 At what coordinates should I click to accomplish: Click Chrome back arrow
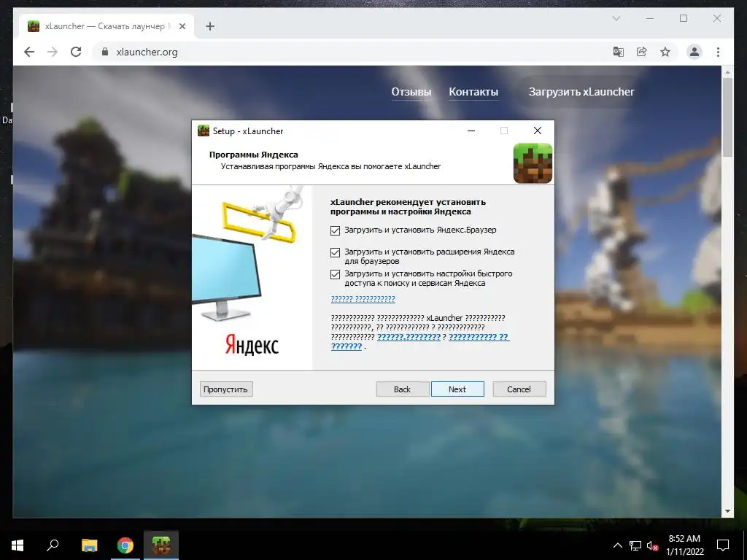[x=29, y=52]
